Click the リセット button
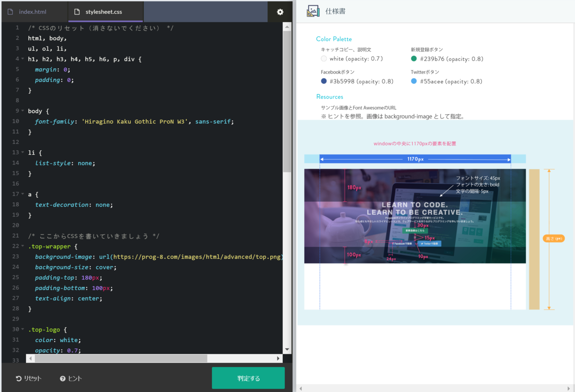Screen dimensions: 575x392 coord(29,379)
